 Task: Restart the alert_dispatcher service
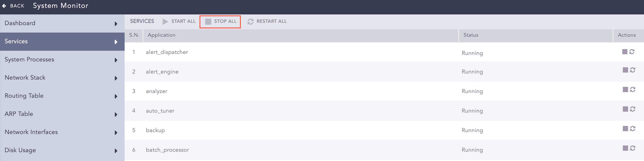pos(632,52)
